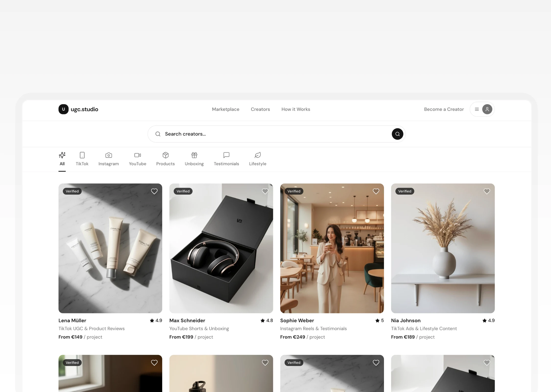551x392 pixels.
Task: Select the All category tab
Action: click(62, 159)
